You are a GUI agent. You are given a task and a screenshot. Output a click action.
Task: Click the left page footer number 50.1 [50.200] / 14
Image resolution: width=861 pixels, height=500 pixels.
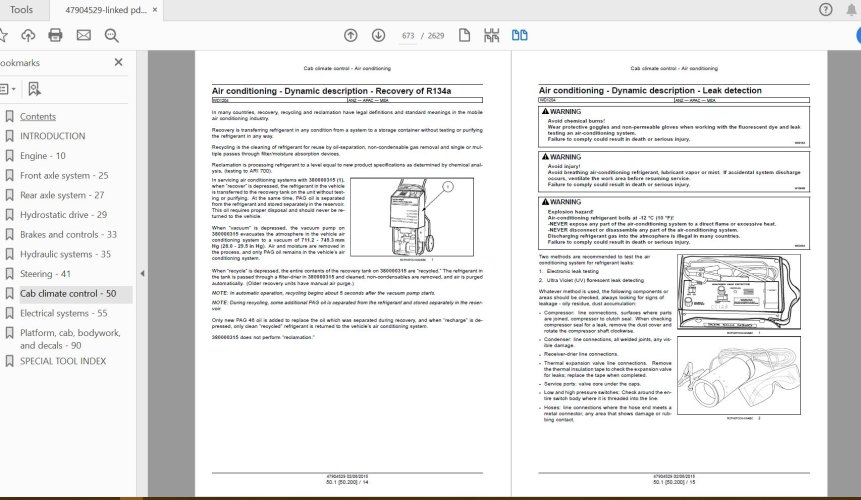(x=347, y=482)
